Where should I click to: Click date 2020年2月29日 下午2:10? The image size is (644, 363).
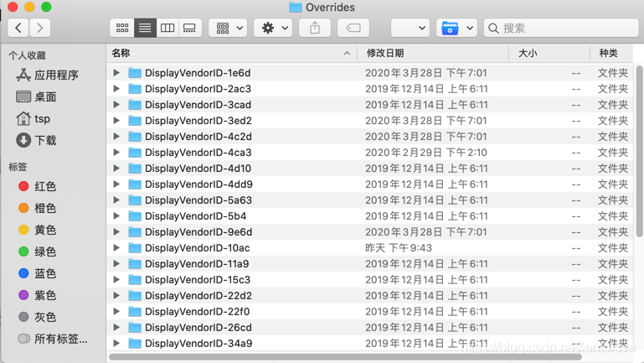click(x=426, y=153)
